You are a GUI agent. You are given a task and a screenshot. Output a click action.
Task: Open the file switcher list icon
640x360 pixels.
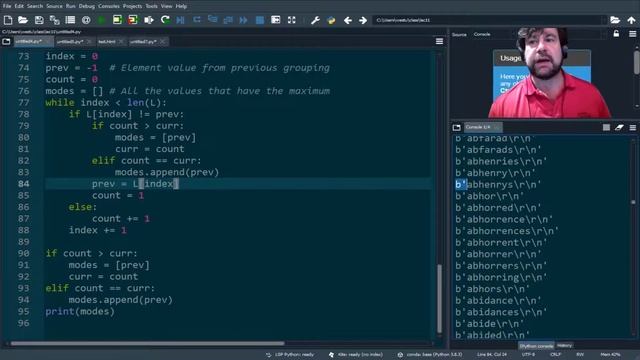click(x=70, y=20)
